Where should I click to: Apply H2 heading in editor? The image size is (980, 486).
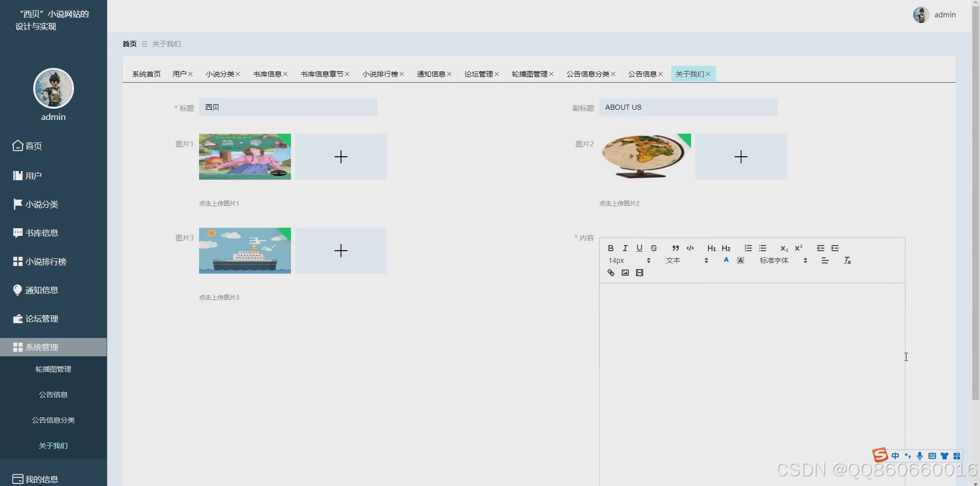click(x=726, y=248)
